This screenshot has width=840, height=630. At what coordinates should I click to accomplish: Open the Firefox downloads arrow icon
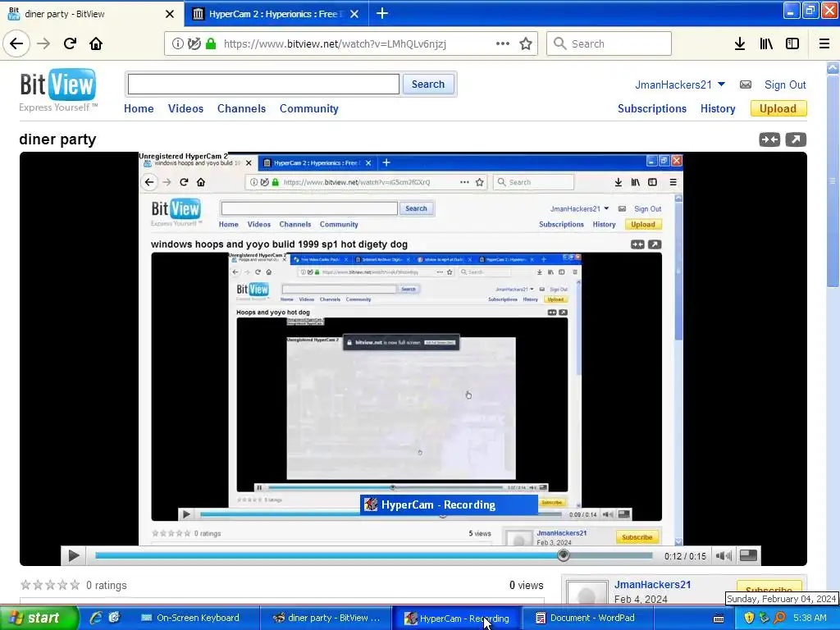(740, 43)
